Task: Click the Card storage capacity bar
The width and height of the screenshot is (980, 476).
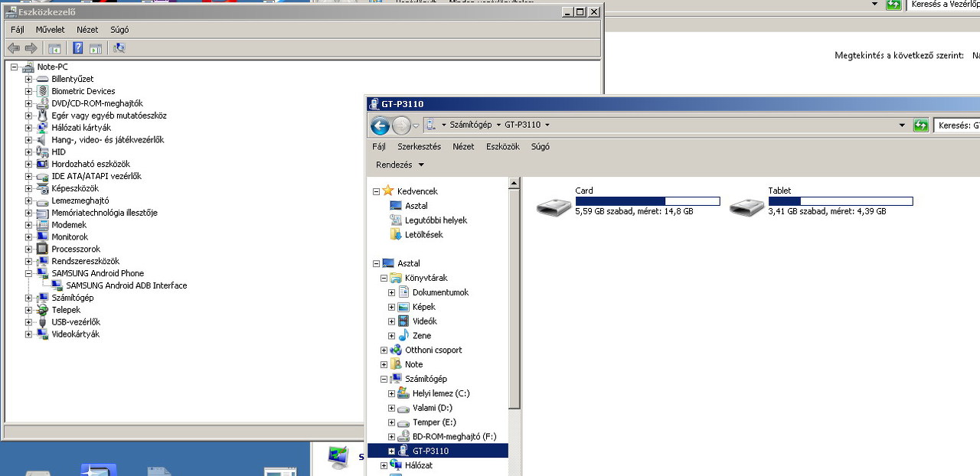Action: (x=648, y=201)
